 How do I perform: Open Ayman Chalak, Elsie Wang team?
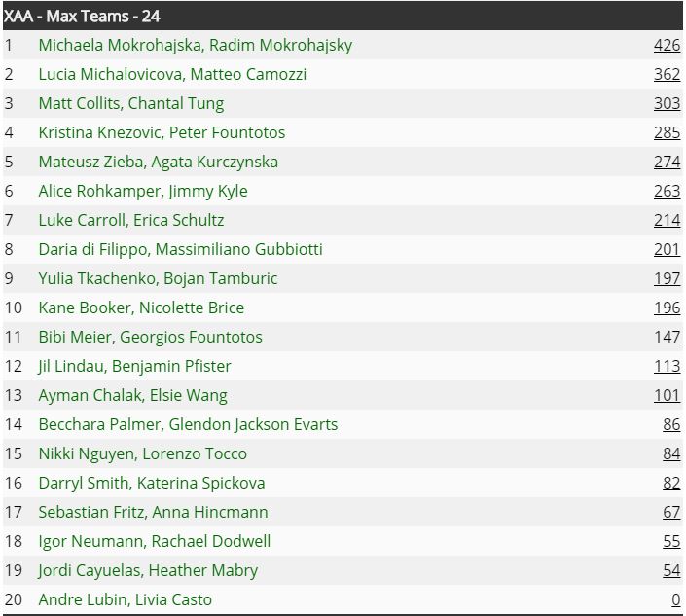click(x=133, y=396)
